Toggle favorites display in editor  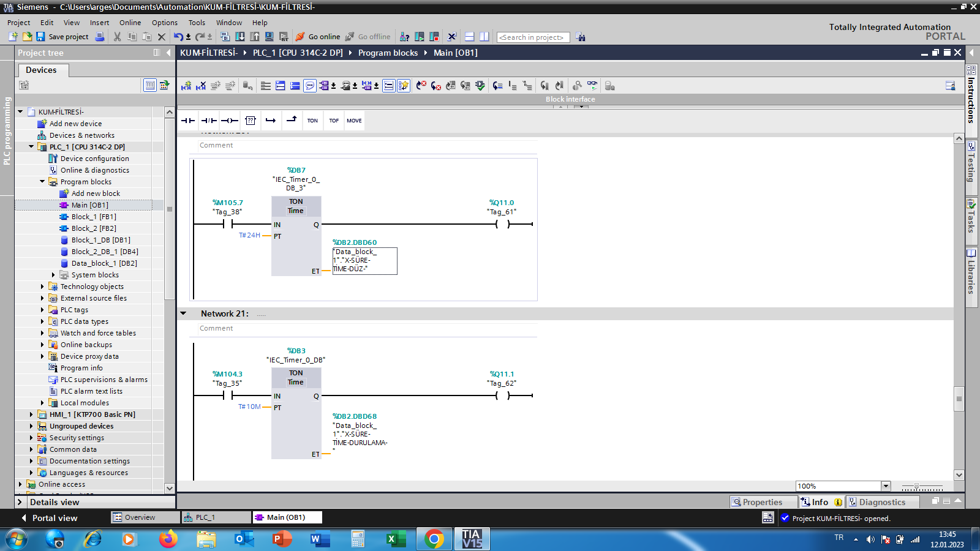(x=404, y=86)
